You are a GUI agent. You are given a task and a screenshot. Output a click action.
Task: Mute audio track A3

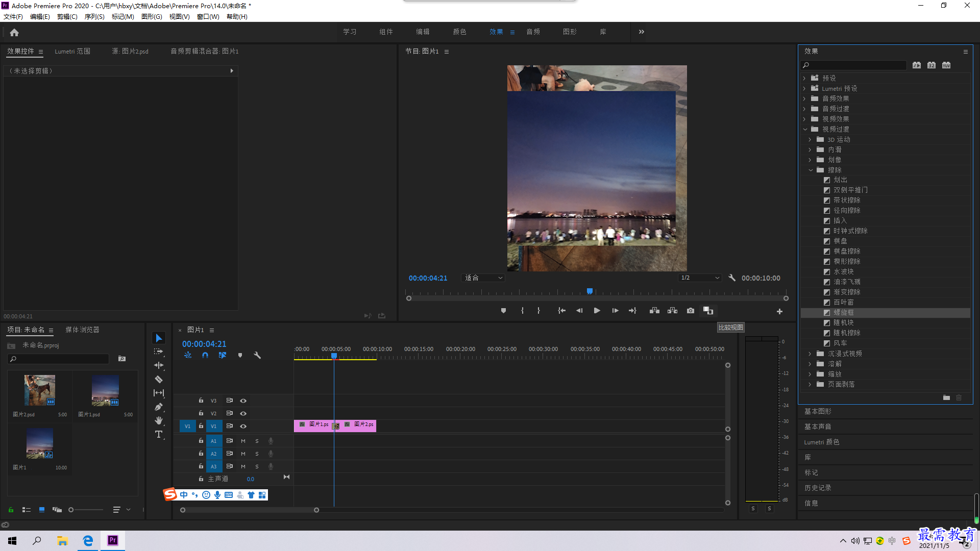tap(243, 466)
